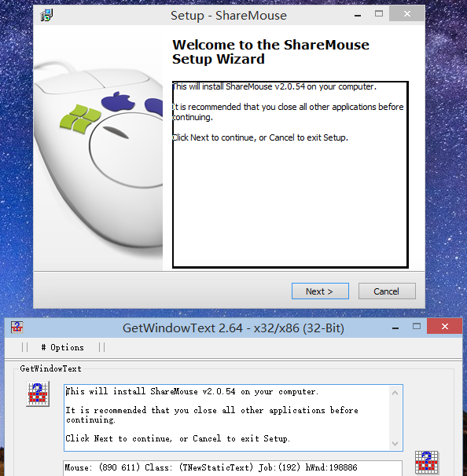Minimize the Setup - ShareMouse window
The image size is (467, 476).
358,15
